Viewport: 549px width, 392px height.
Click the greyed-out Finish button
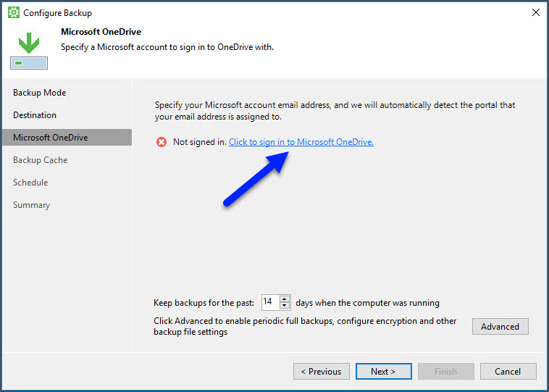coord(445,372)
